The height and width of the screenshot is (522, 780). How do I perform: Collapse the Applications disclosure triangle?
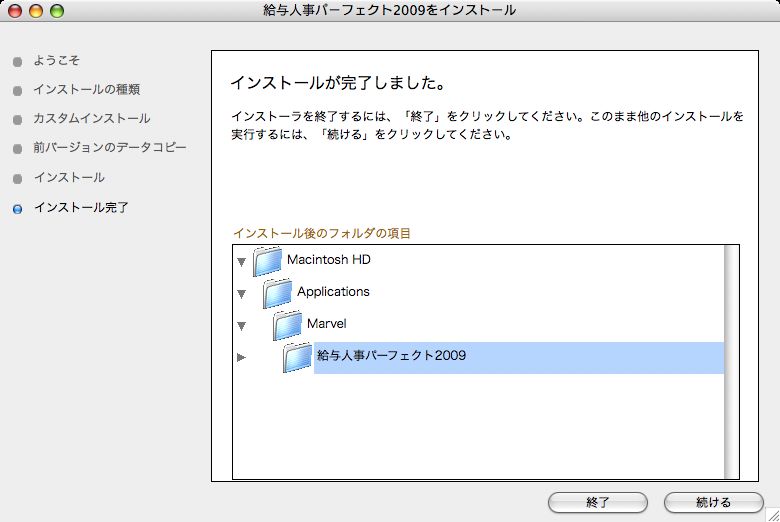click(x=242, y=294)
